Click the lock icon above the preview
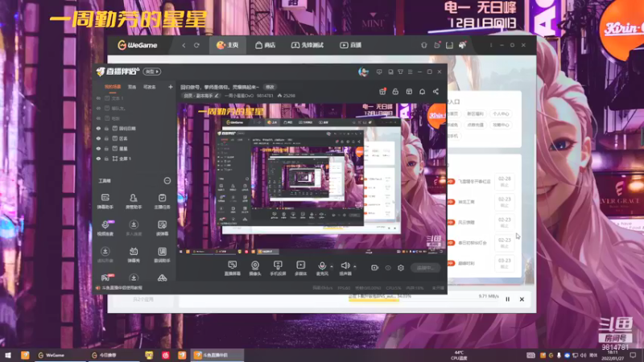Screen dimensions: 644x362 (x=395, y=92)
